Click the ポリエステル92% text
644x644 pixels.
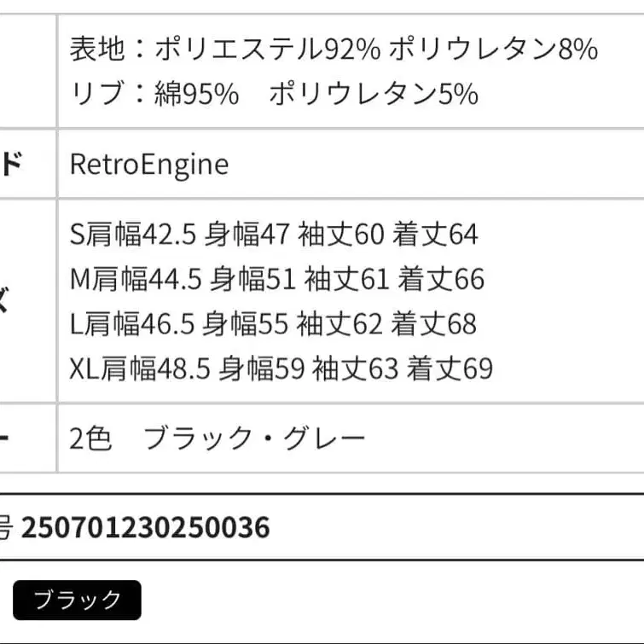[268, 49]
